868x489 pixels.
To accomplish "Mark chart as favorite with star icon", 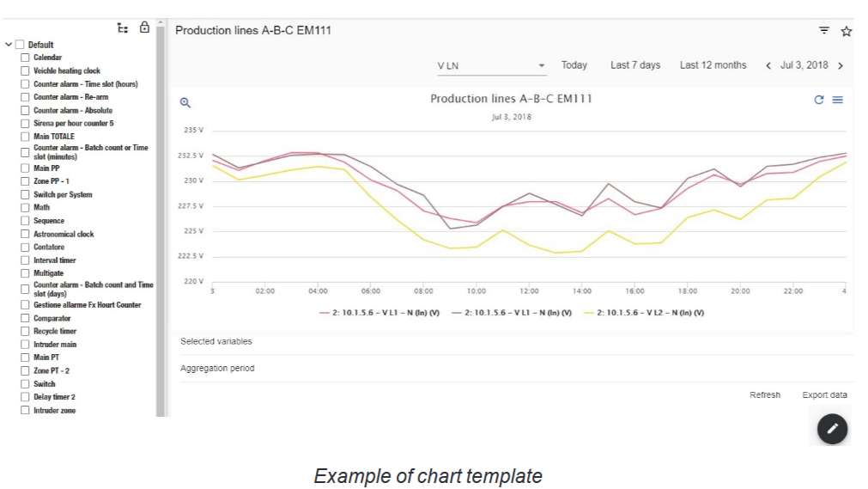I will click(x=847, y=31).
